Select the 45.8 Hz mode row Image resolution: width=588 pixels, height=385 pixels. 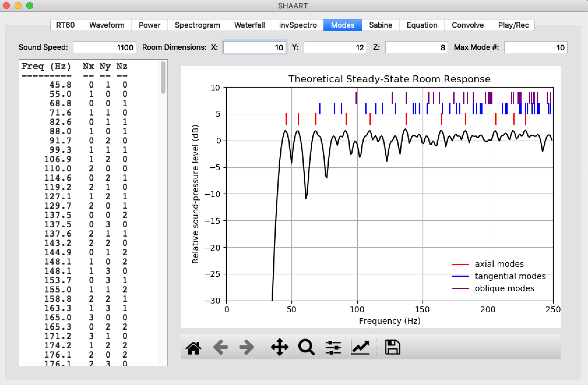tap(89, 85)
